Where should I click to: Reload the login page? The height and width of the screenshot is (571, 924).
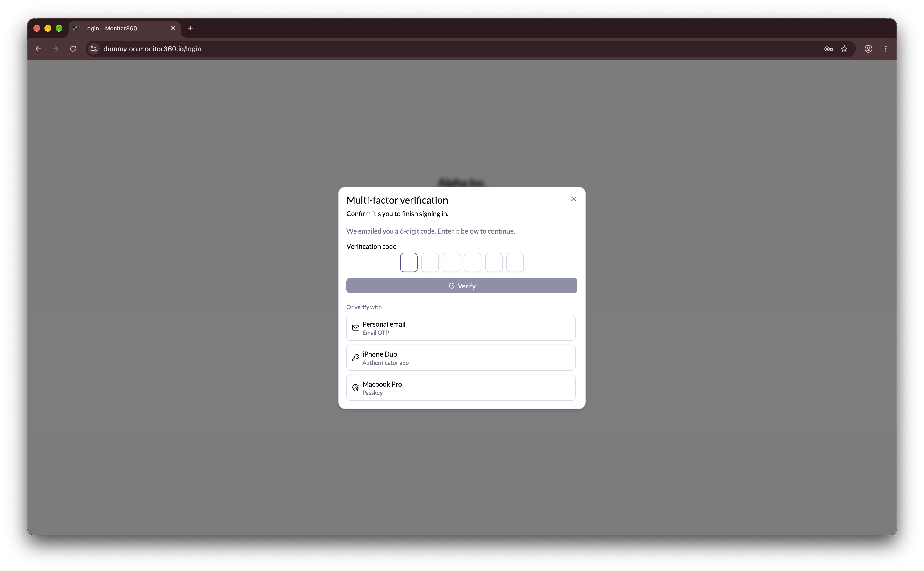coord(73,49)
